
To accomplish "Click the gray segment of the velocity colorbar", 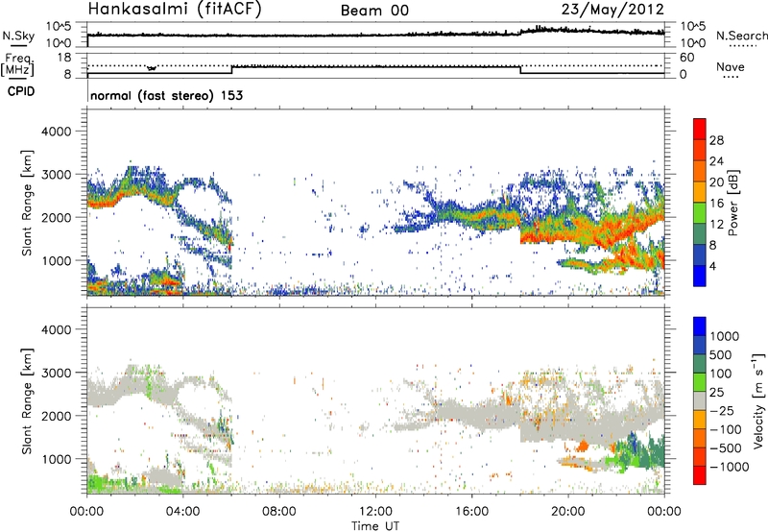I will (x=700, y=400).
